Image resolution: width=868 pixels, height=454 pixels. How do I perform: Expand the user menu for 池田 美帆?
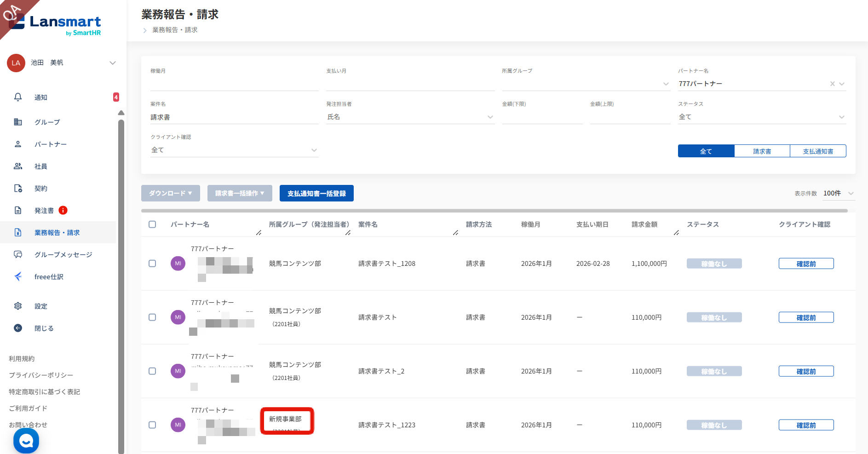(x=113, y=63)
